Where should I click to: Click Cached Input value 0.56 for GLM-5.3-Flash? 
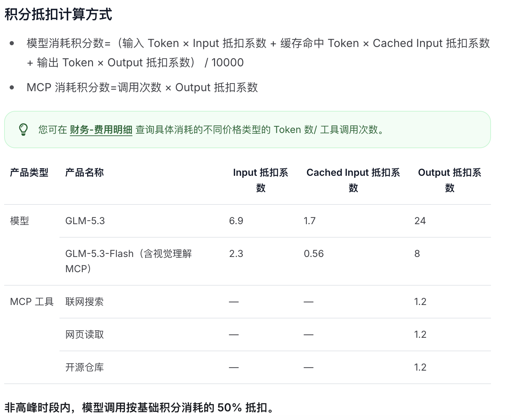(x=314, y=254)
